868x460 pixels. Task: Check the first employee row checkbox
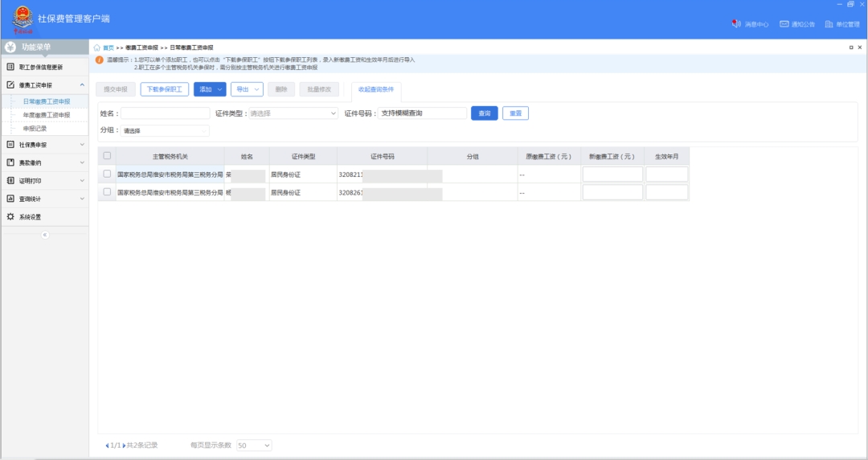coord(107,174)
